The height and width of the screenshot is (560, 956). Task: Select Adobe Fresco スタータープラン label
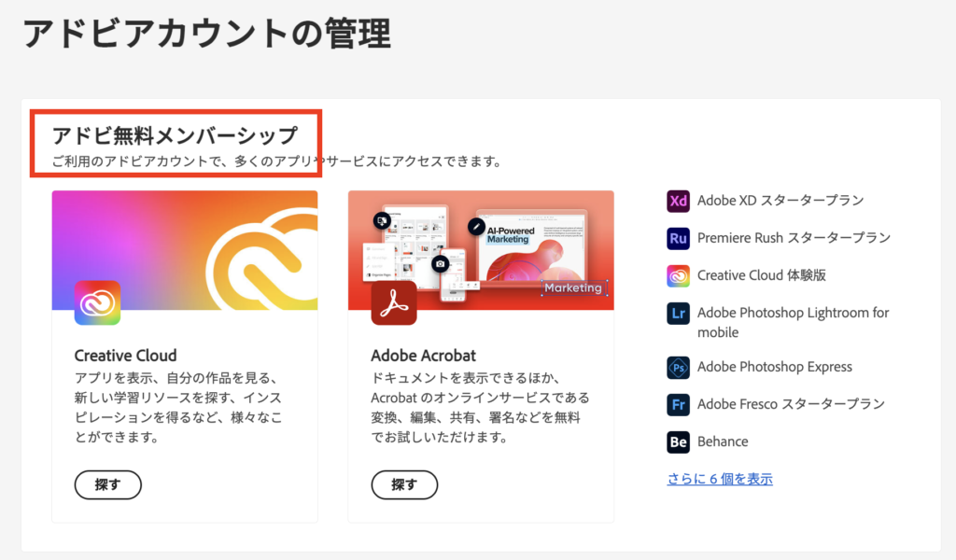pos(791,404)
